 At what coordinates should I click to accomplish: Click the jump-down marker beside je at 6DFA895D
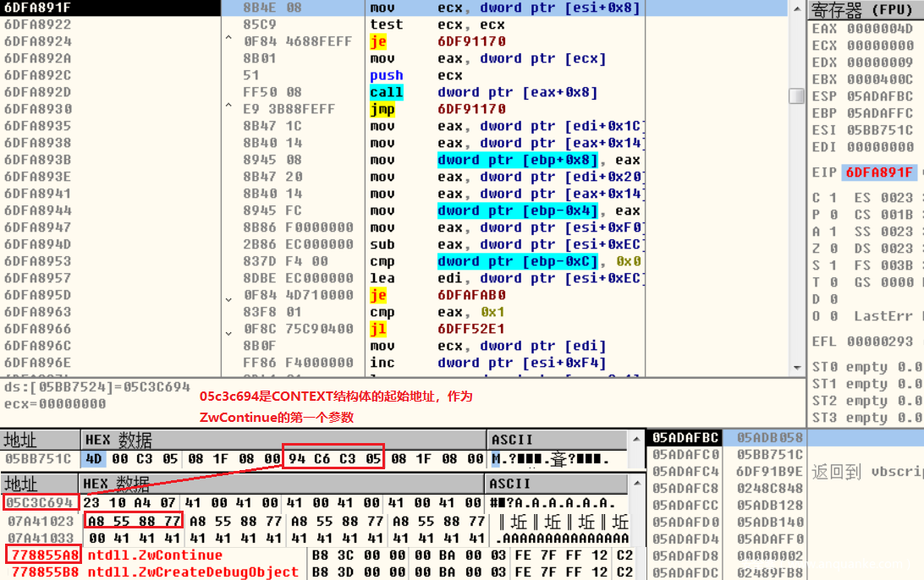coord(228,298)
